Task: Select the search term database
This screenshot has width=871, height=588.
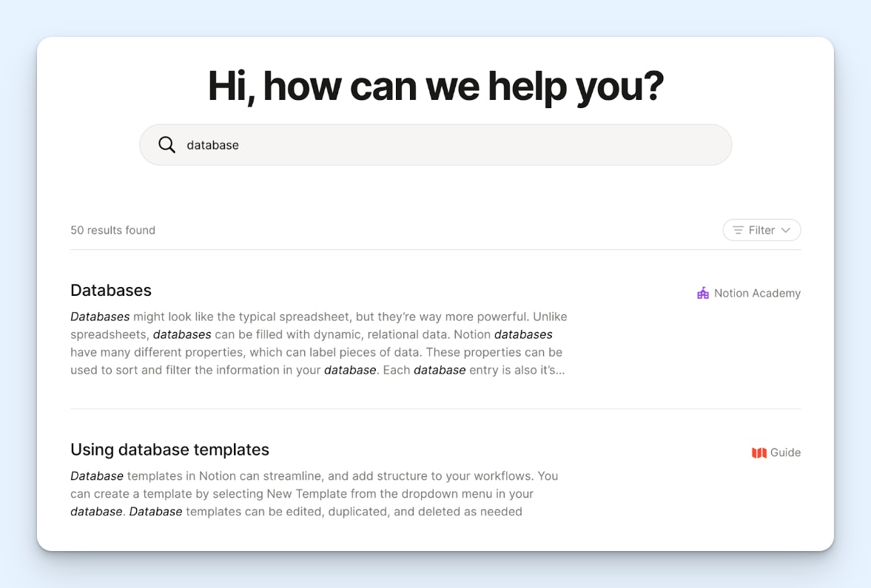Action: (212, 144)
